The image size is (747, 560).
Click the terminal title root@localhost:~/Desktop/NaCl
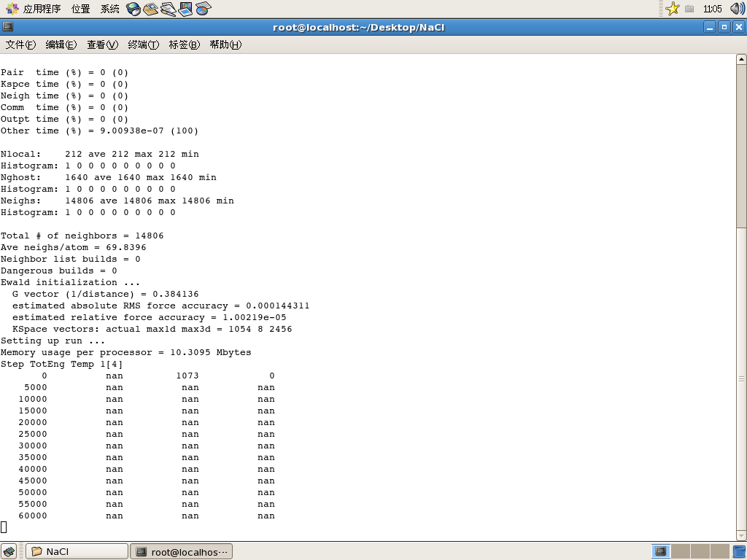(359, 27)
